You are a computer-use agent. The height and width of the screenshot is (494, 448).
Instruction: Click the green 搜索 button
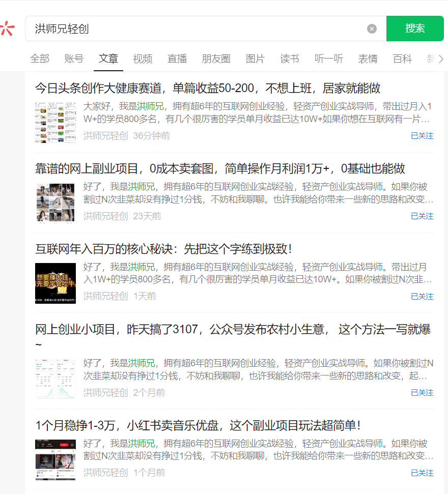tap(415, 28)
